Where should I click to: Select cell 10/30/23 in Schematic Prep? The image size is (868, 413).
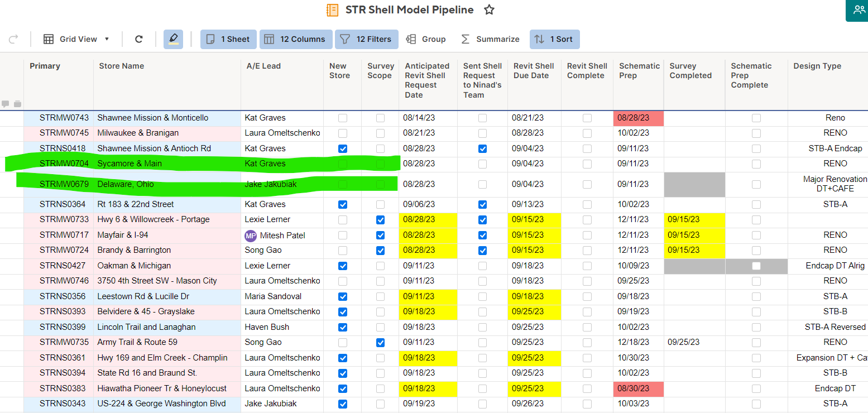coord(638,358)
